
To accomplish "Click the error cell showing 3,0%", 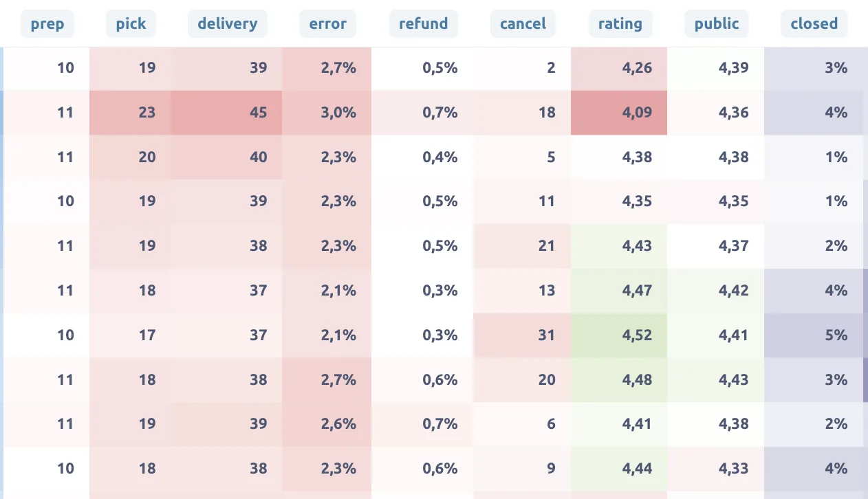I will tap(327, 112).
